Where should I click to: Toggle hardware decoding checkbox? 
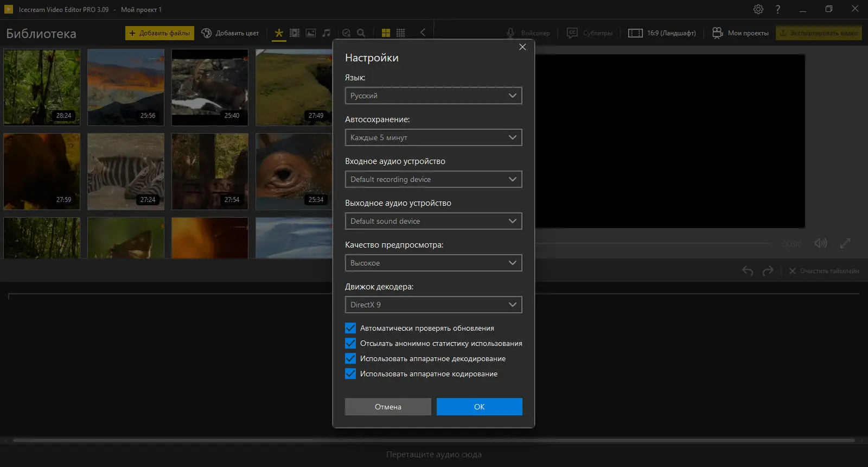[350, 358]
